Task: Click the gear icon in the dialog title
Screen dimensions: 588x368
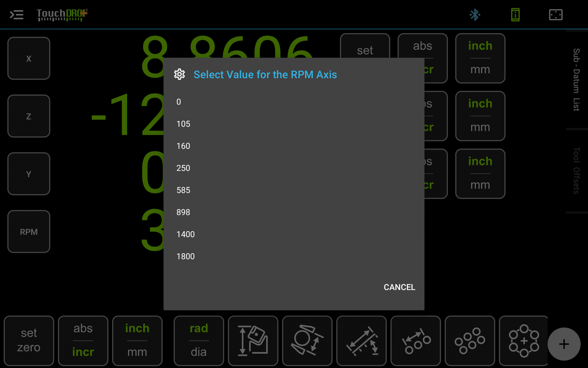Action: point(179,74)
